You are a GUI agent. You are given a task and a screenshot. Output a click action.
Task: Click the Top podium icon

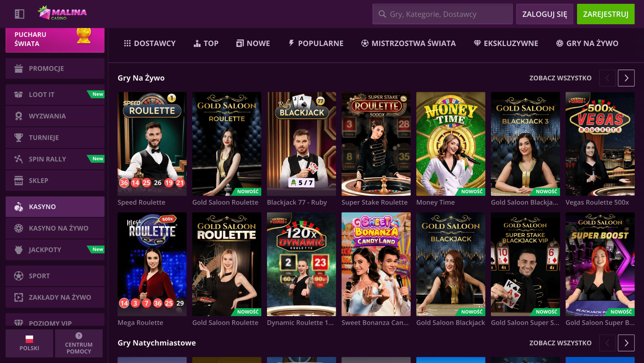[197, 43]
